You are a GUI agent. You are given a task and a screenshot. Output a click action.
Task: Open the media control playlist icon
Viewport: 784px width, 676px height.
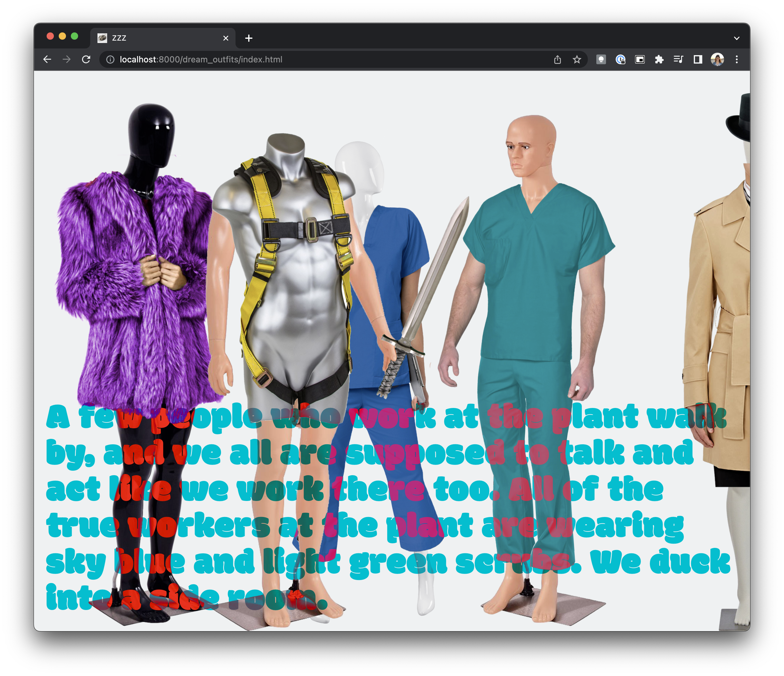[678, 59]
